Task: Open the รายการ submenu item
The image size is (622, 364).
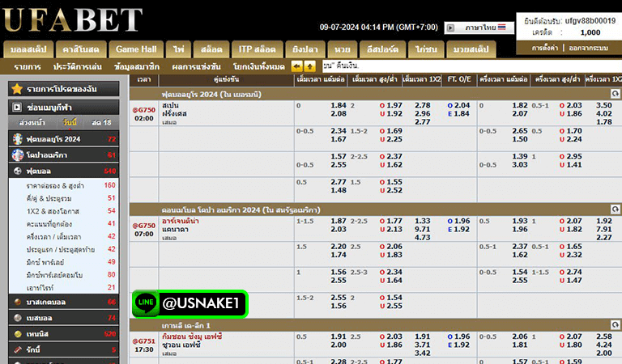Action: [28, 66]
